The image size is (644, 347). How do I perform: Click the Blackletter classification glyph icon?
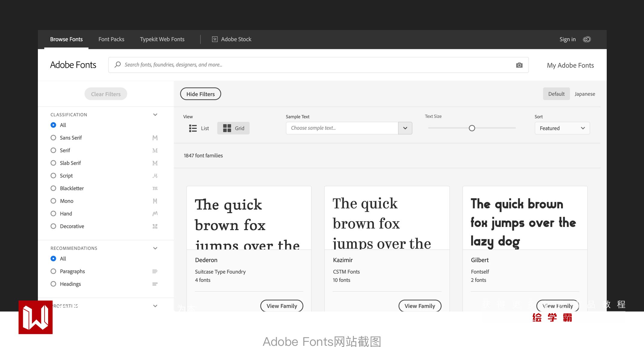click(155, 188)
